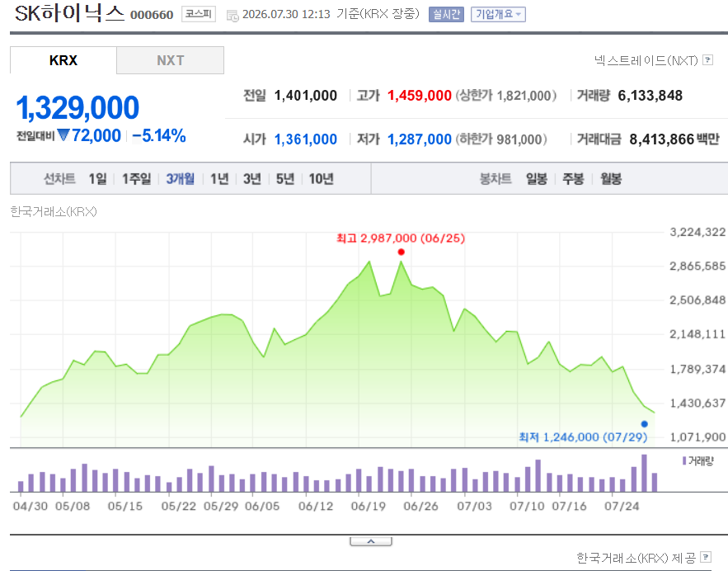Click the 전일 value 1,401,000
This screenshot has width=728, height=571.
(x=306, y=96)
